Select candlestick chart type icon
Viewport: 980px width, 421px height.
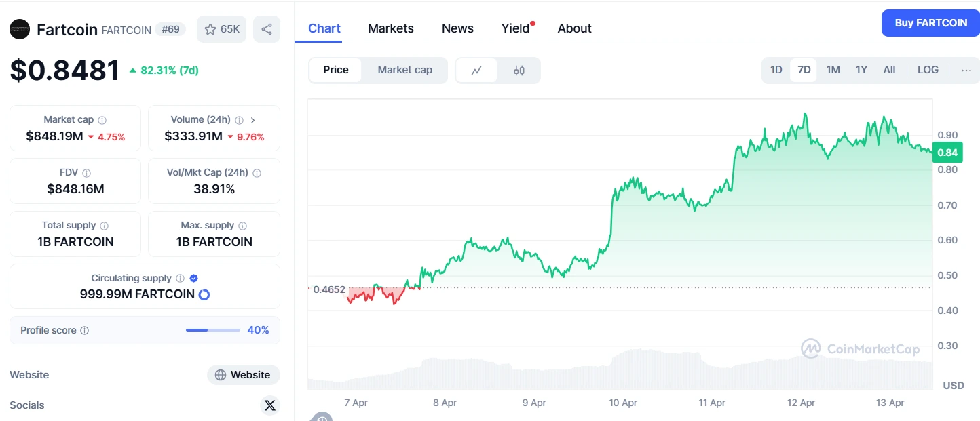(519, 71)
